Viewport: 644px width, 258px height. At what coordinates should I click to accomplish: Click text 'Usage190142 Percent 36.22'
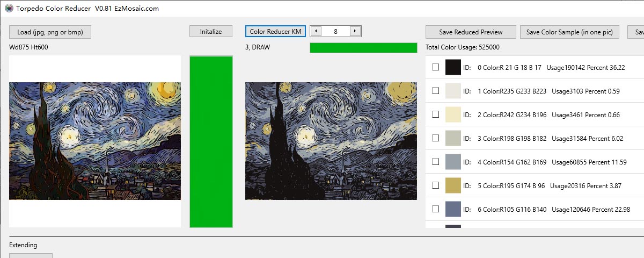point(586,68)
